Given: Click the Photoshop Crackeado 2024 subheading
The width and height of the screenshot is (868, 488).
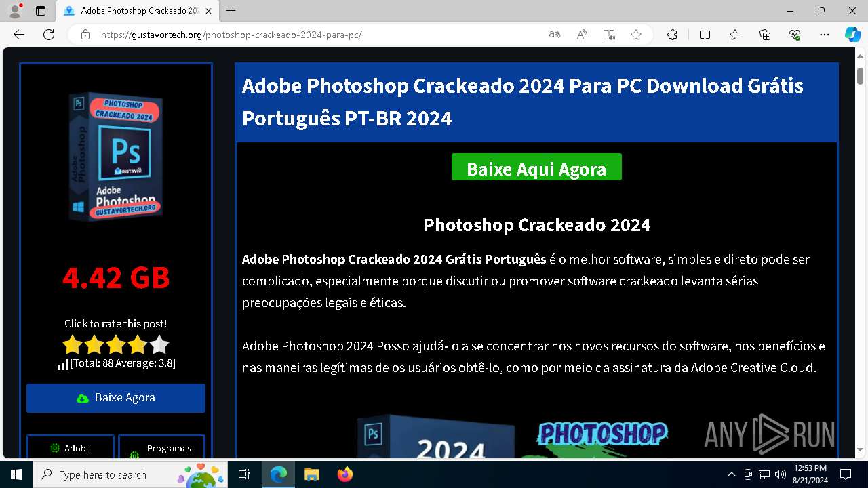Looking at the screenshot, I should click(536, 225).
